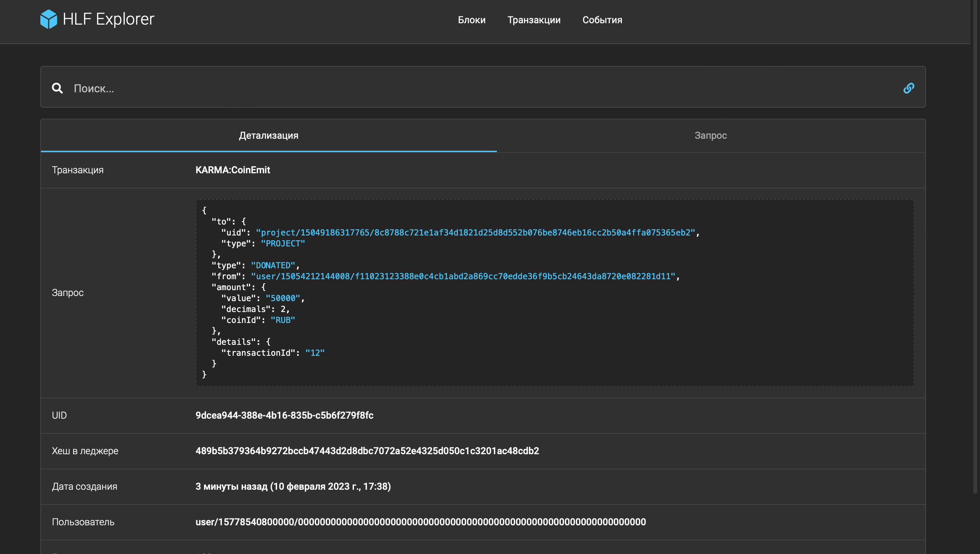Click the "RUB" coinId value
980x554 pixels.
(283, 320)
